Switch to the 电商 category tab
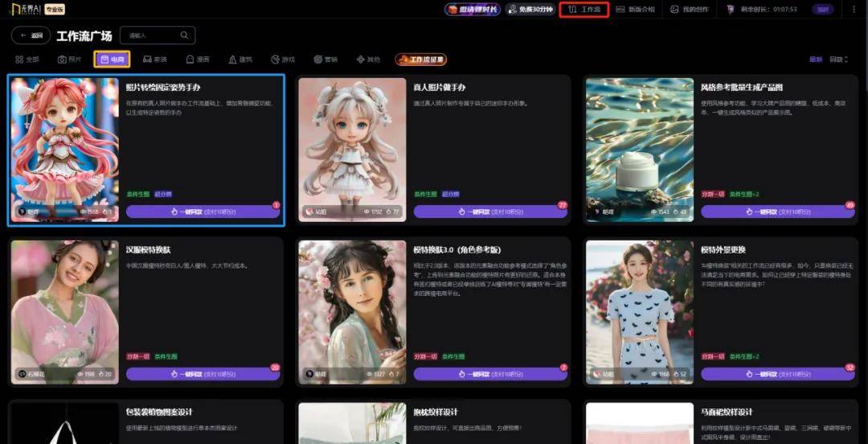868x444 pixels. click(x=112, y=60)
